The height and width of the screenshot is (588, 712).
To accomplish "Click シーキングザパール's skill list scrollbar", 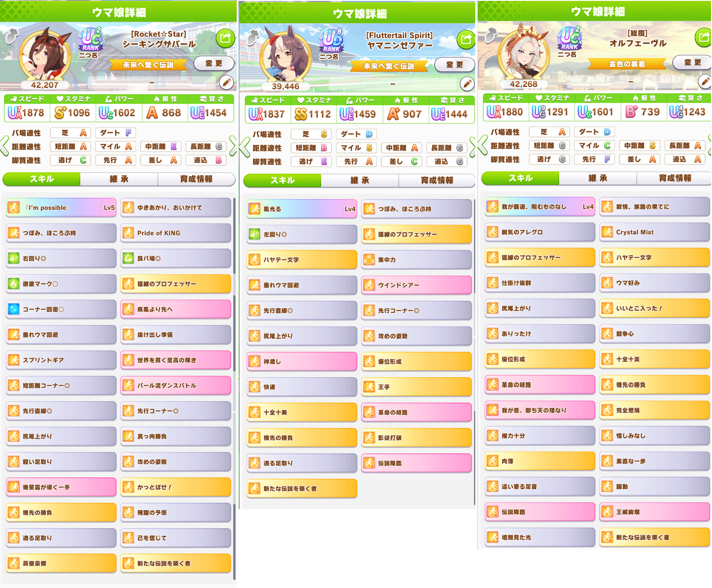I will [x=234, y=389].
